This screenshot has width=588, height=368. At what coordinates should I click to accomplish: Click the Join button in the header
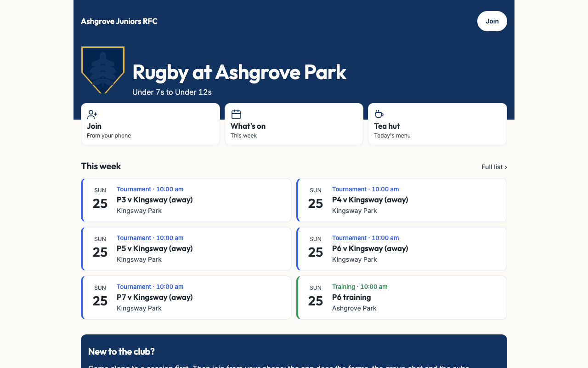[x=492, y=21]
